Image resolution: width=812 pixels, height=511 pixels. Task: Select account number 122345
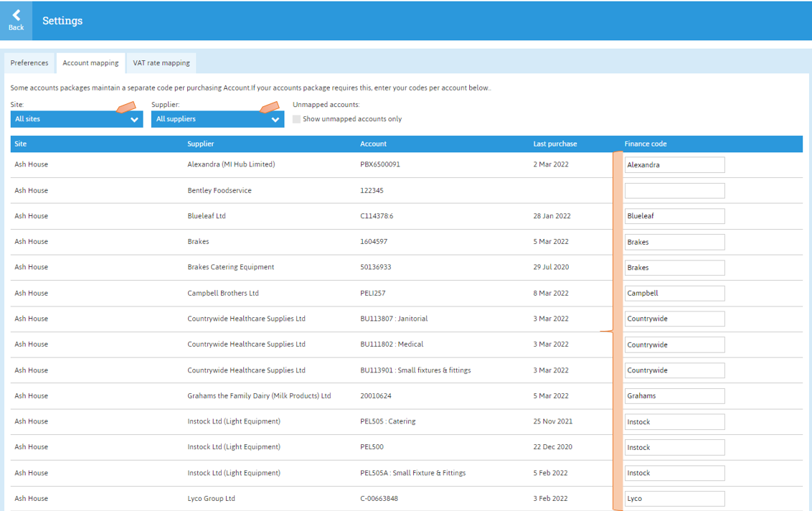(372, 190)
